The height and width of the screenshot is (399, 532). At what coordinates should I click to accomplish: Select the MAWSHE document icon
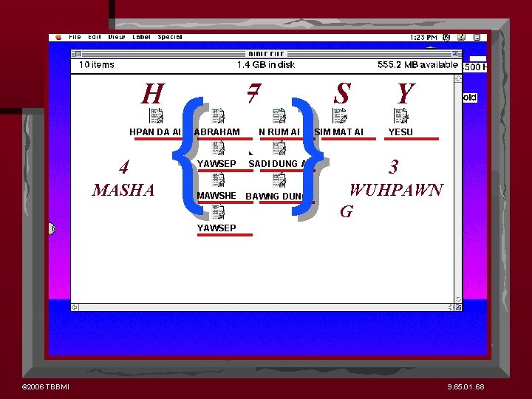point(218,180)
